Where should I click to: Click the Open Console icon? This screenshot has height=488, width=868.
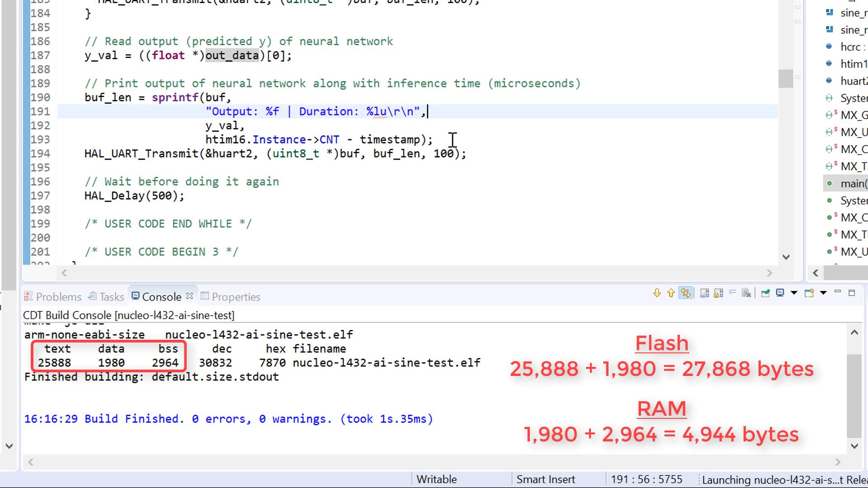pyautogui.click(x=809, y=293)
